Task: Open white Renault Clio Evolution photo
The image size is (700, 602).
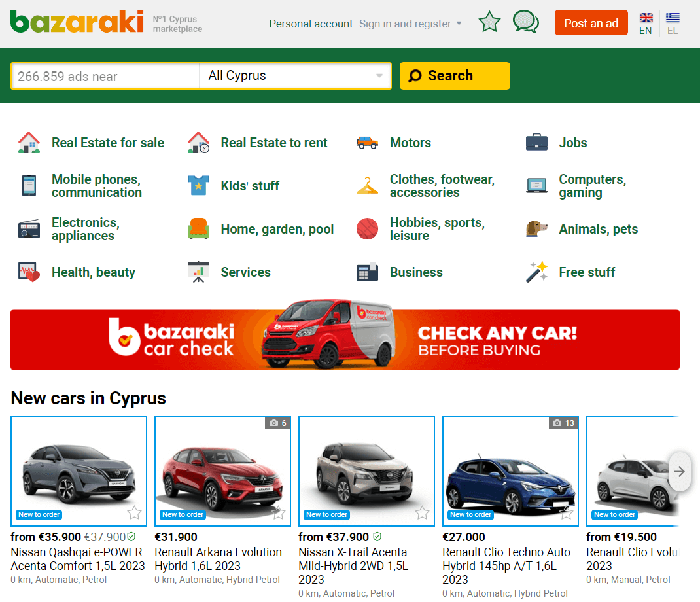Action: click(x=633, y=471)
